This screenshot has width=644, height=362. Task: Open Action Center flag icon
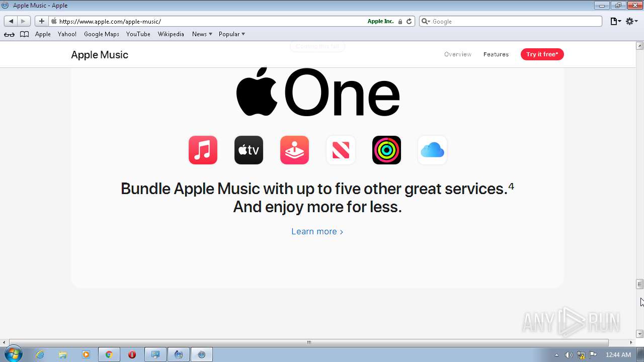click(593, 355)
